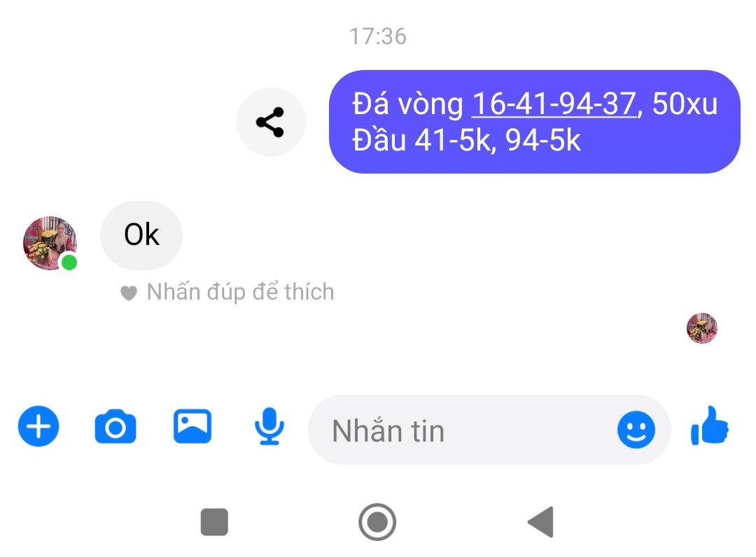This screenshot has height=557, width=756.
Task: Tap the Android back triangle button
Action: coord(541,522)
